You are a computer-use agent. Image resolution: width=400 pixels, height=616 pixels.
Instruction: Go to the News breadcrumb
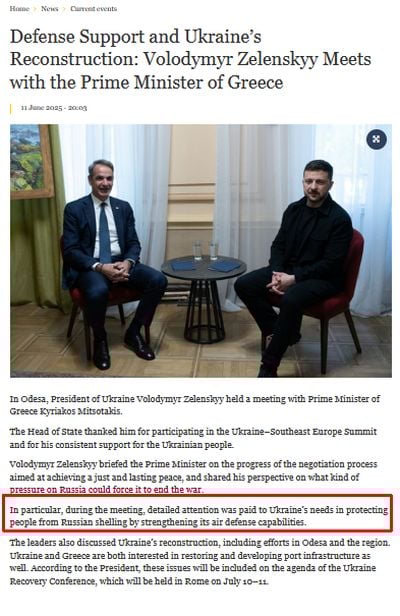click(x=50, y=9)
